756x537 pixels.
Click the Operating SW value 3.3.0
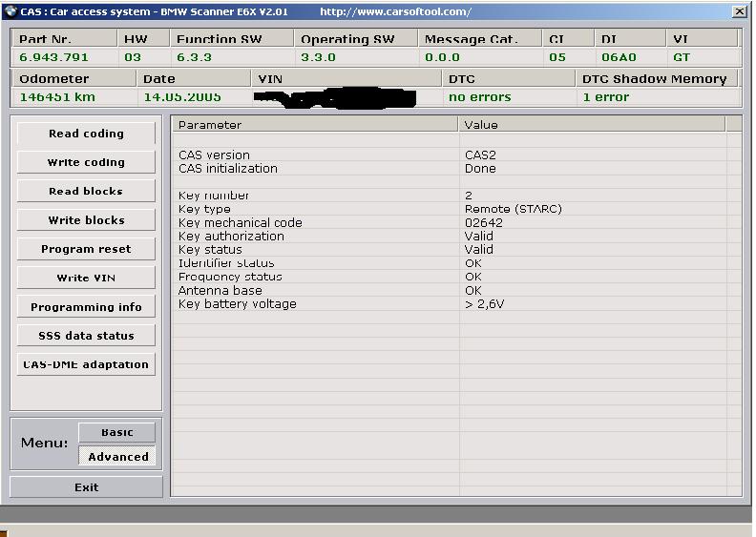coord(318,57)
